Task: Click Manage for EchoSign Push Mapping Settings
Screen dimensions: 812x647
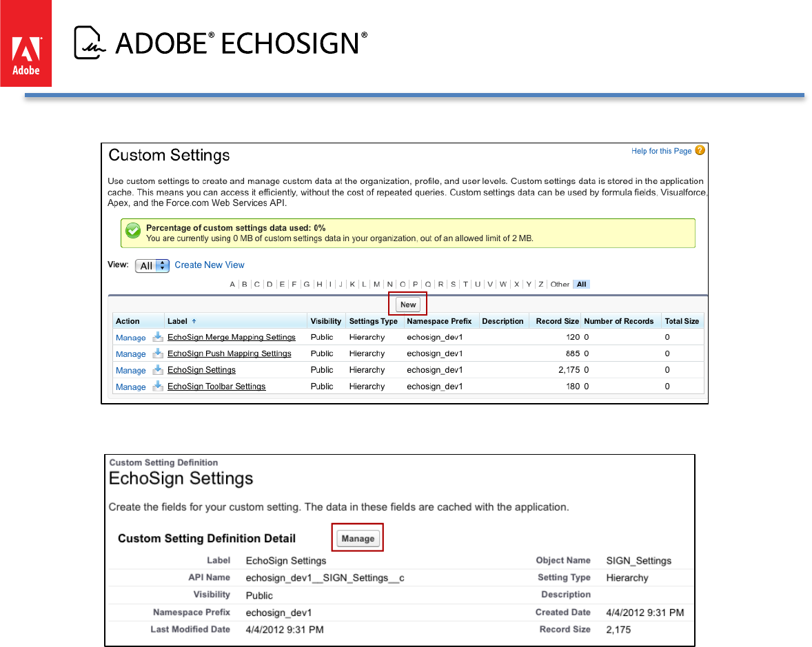Action: tap(130, 354)
